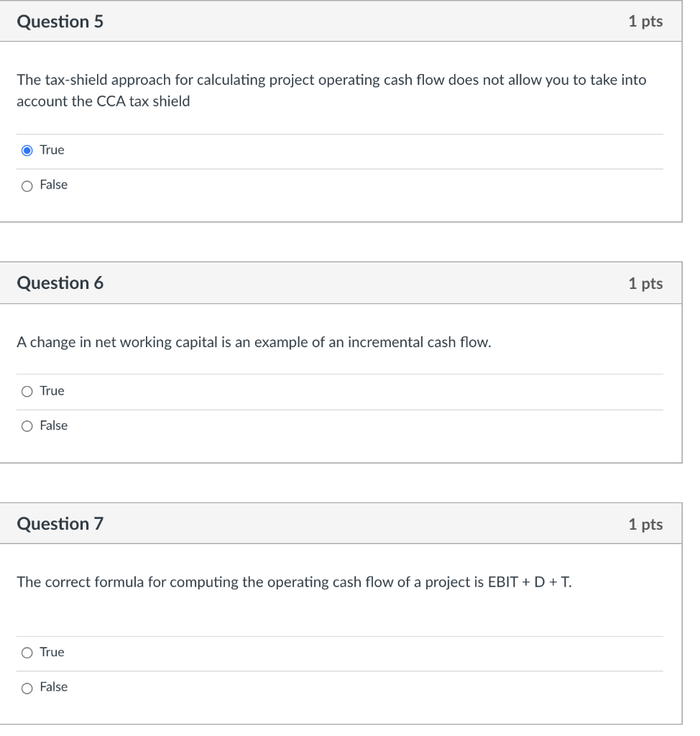Click the True label in Question 6
Viewport: 700px width, 736px height.
click(51, 391)
